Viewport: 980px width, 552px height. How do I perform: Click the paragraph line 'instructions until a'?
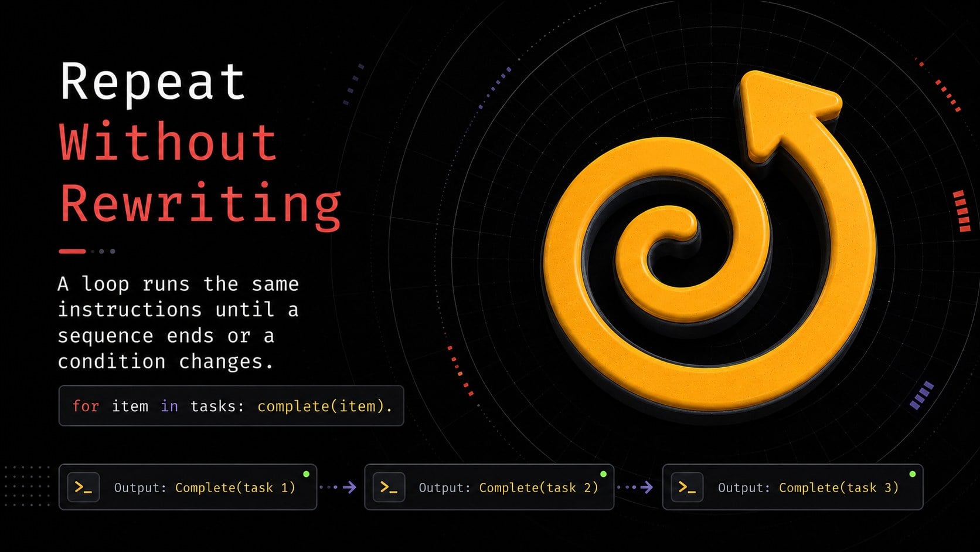(178, 310)
